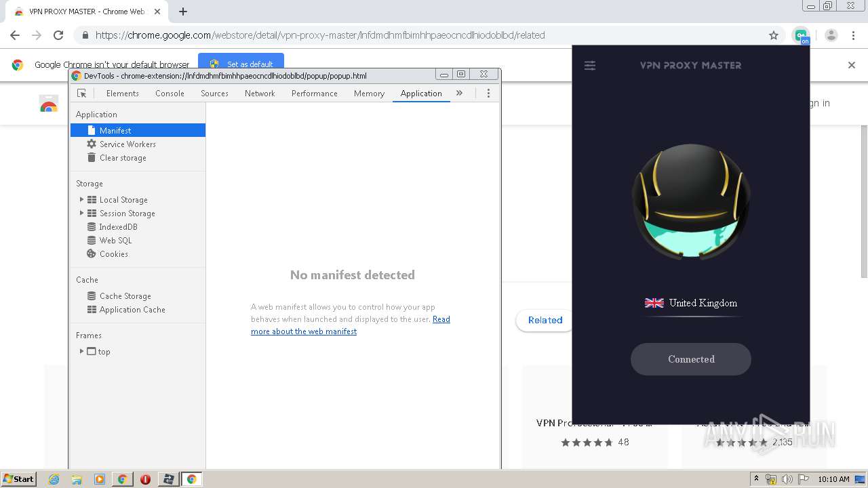Switch to the Network tab in DevTools

click(x=260, y=94)
